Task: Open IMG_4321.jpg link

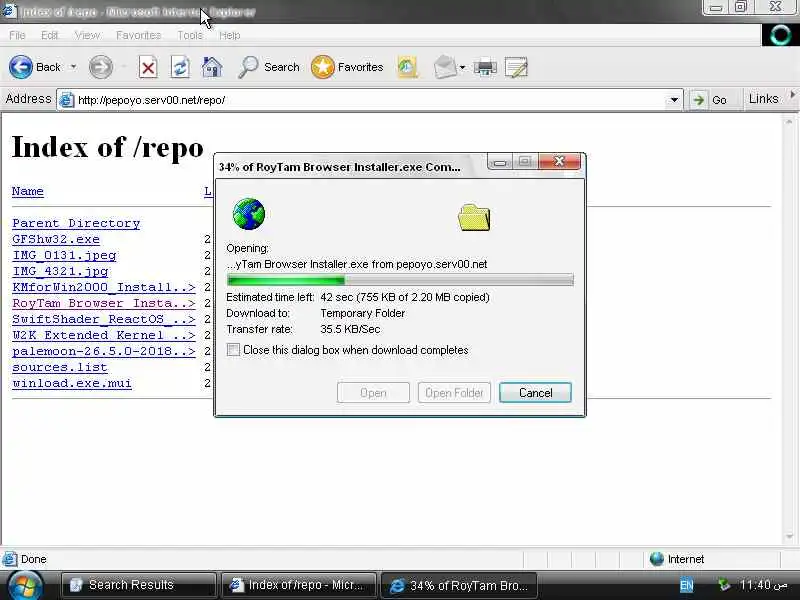Action: tap(60, 271)
